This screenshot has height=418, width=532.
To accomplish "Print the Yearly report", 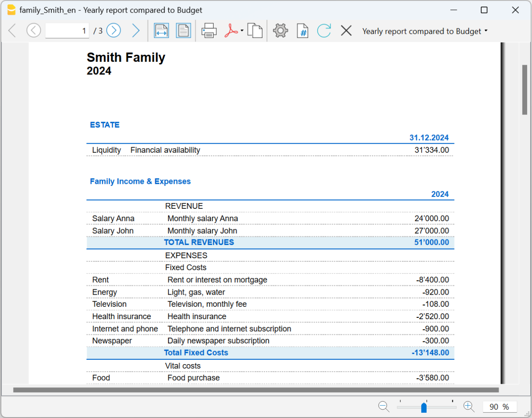I will click(209, 31).
